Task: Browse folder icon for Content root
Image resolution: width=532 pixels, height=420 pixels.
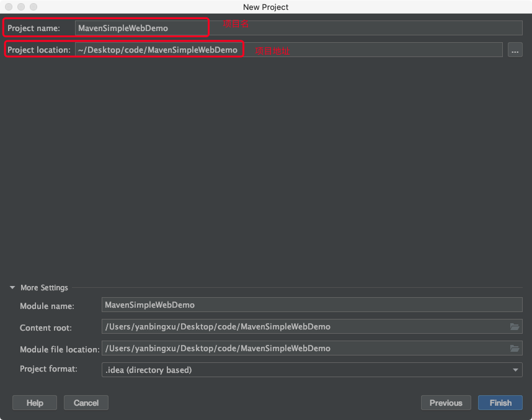Action: (515, 326)
